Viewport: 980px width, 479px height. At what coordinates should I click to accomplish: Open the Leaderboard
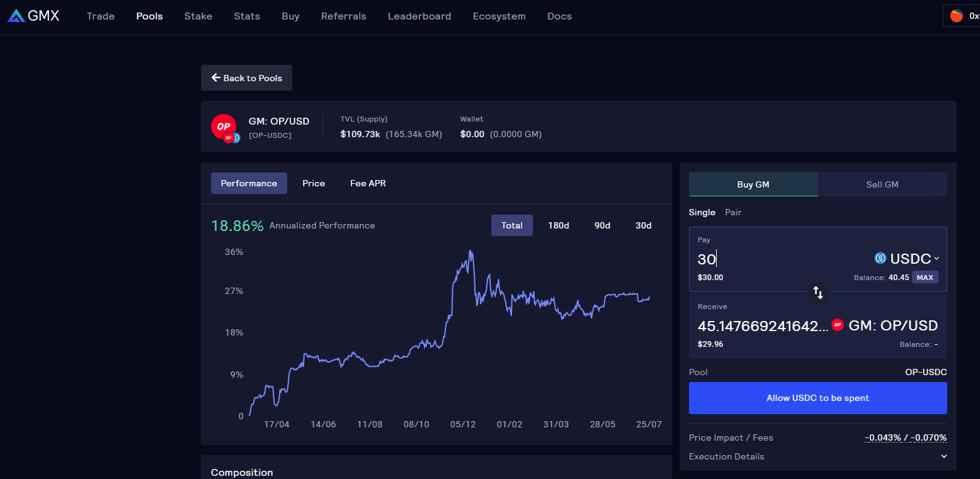419,16
